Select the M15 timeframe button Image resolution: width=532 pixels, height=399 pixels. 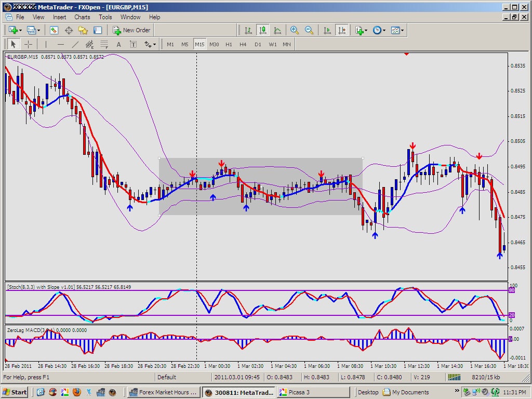(199, 45)
